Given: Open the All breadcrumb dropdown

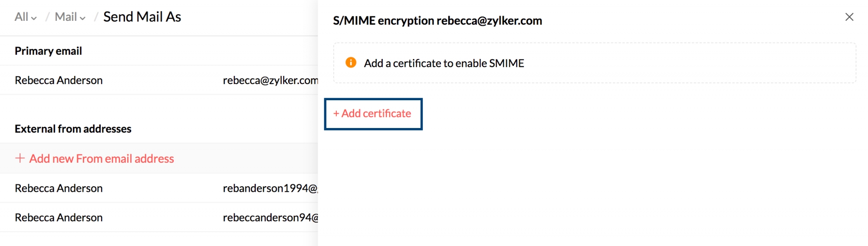Looking at the screenshot, I should point(21,17).
